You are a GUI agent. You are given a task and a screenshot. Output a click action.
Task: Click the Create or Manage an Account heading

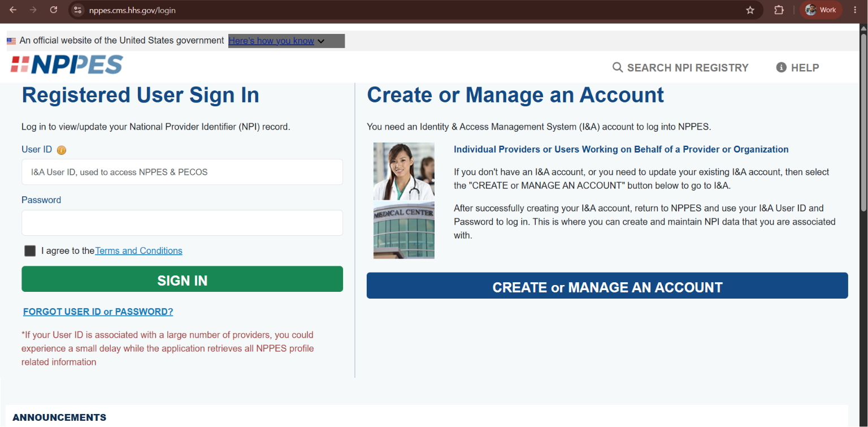[x=515, y=95]
